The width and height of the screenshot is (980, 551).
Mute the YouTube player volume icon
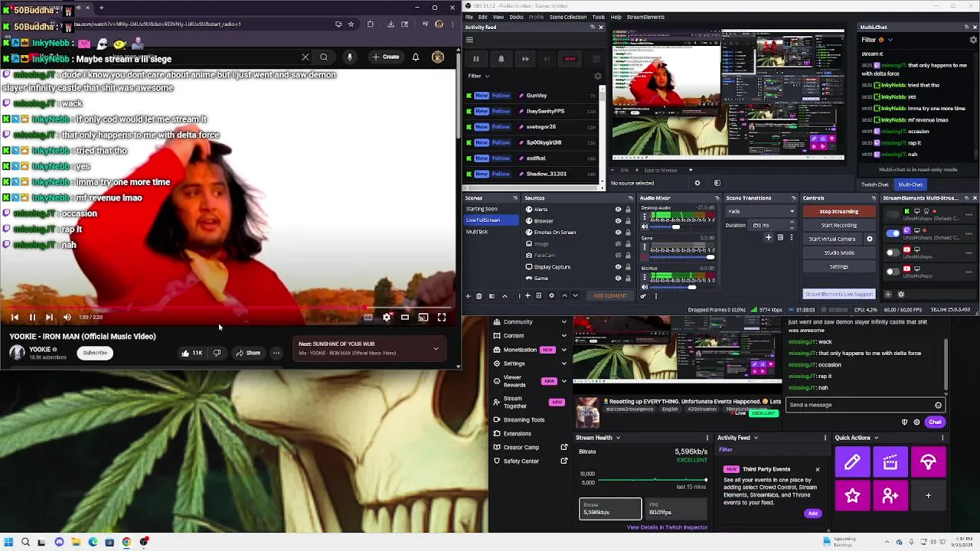pyautogui.click(x=67, y=317)
